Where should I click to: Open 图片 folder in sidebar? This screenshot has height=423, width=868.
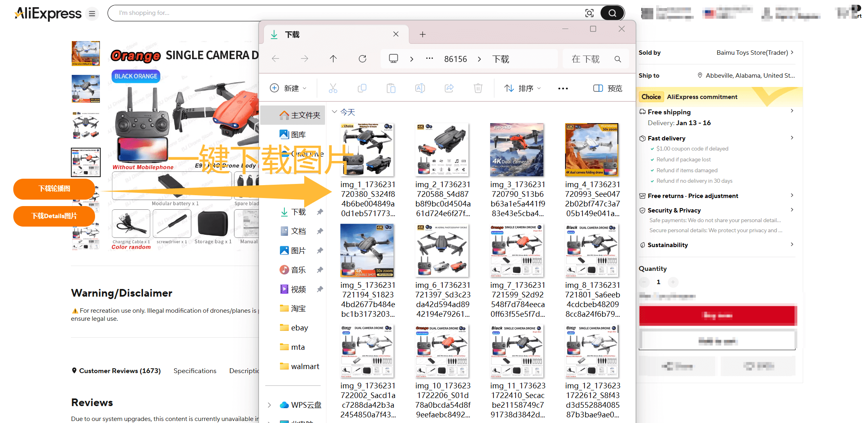293,250
